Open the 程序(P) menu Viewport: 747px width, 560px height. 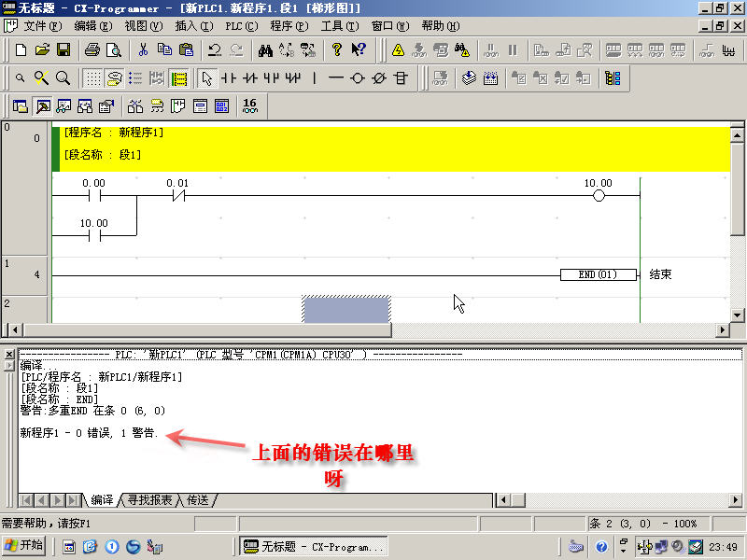tap(289, 26)
